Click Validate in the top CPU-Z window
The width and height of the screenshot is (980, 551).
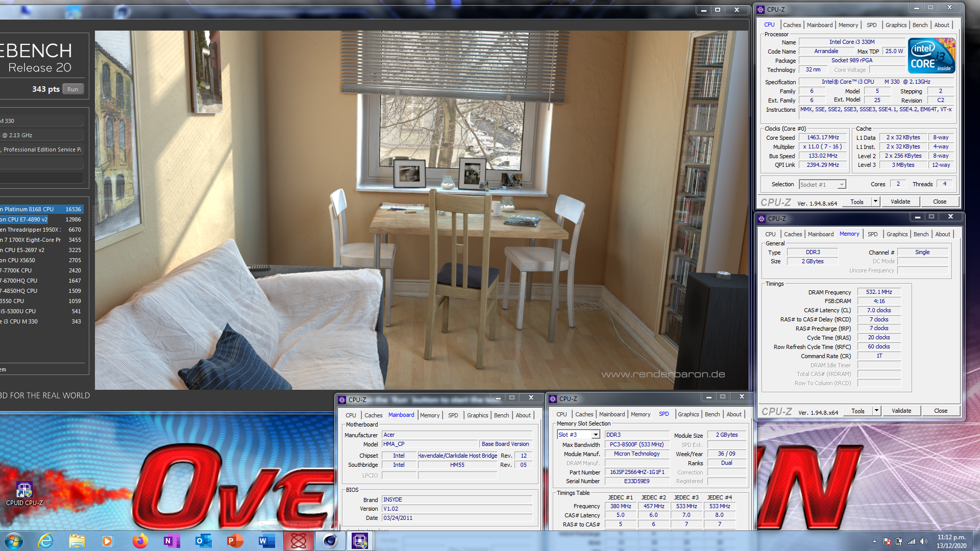900,202
